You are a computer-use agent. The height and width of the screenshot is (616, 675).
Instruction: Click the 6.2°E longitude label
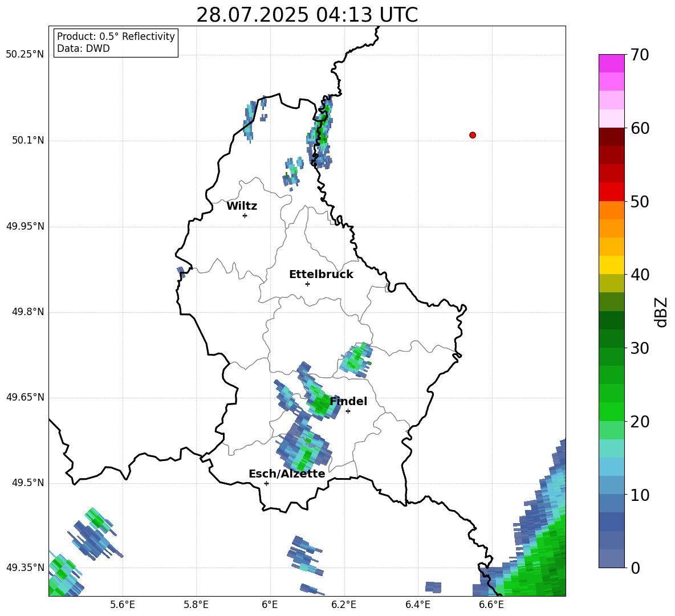[x=344, y=605]
